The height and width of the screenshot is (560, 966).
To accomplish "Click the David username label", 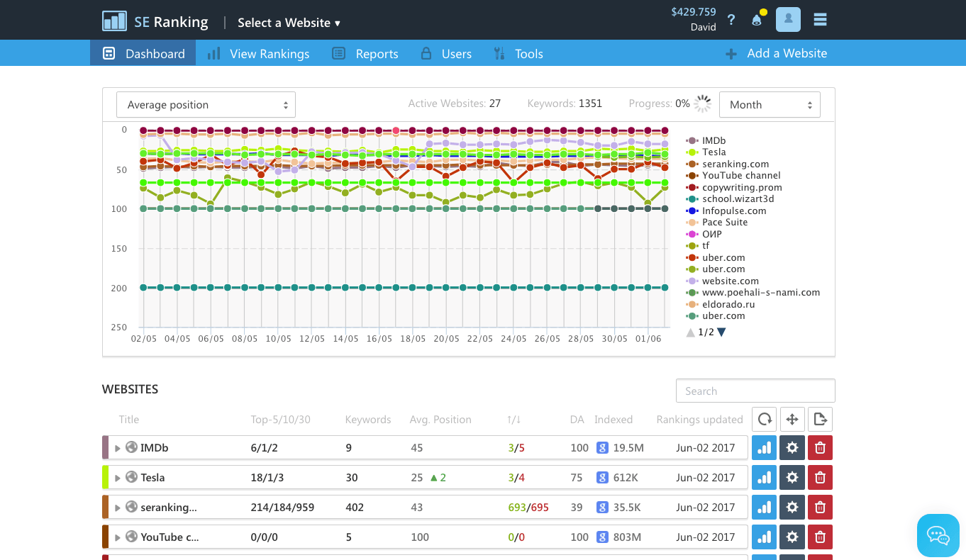I will [703, 27].
